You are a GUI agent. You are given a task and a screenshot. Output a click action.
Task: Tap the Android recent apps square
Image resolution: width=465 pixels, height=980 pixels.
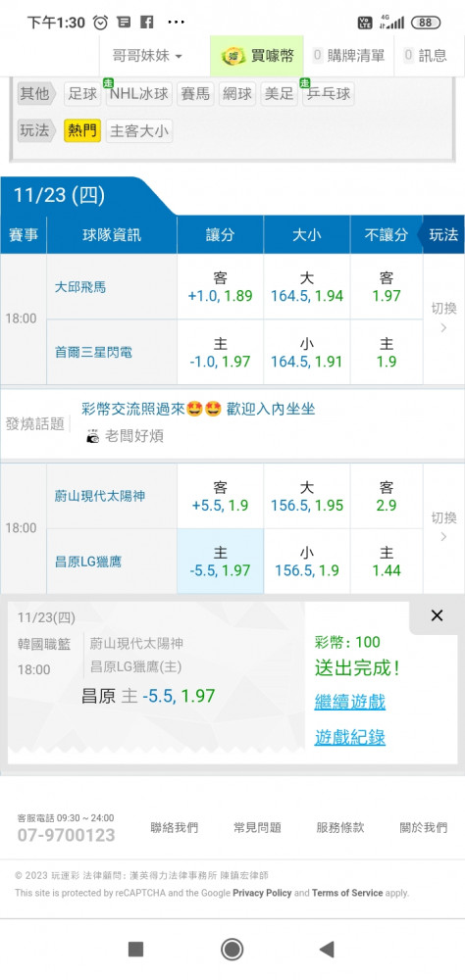[x=135, y=950]
